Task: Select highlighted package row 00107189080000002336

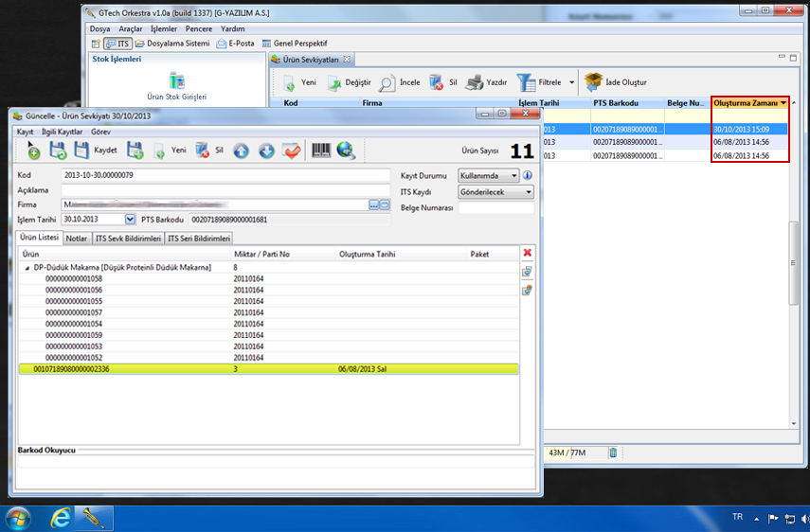Action: 269,369
